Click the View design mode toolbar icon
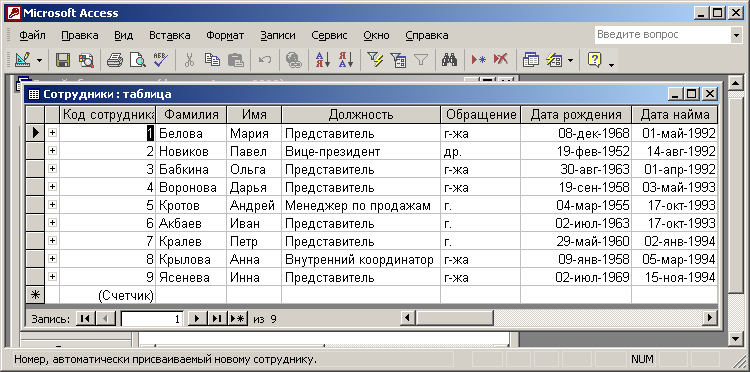This screenshot has height=372, width=750. click(x=22, y=60)
